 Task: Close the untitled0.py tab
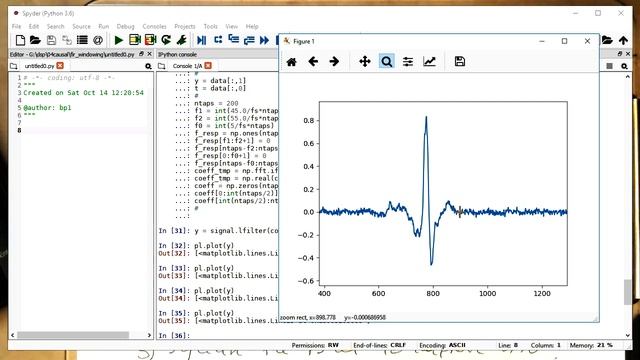click(60, 66)
